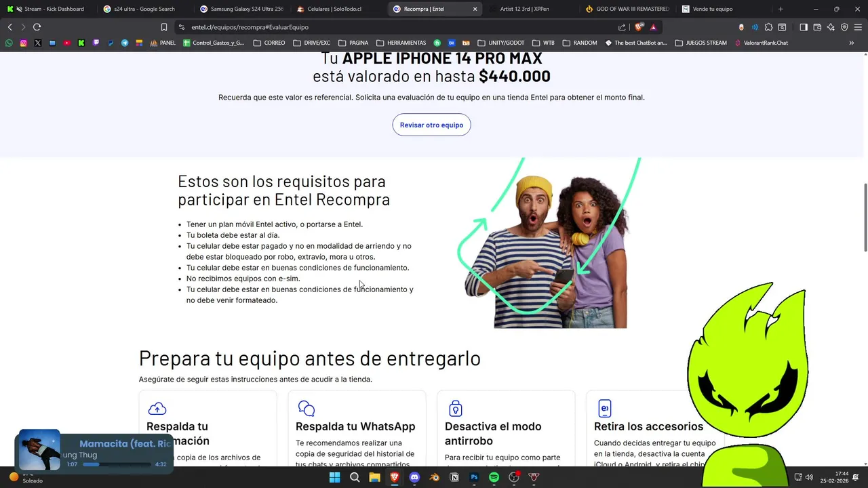Open the UNITY/GODOT bookmarks folder

(501, 43)
